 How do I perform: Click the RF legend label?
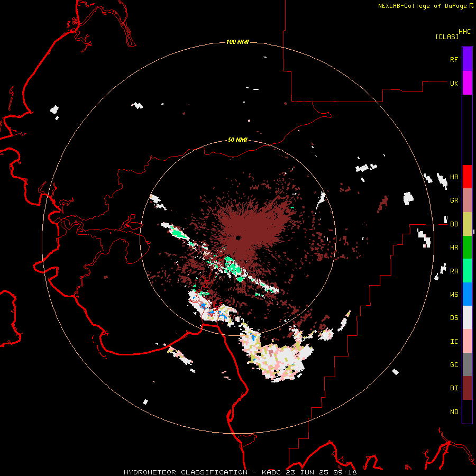coord(454,59)
